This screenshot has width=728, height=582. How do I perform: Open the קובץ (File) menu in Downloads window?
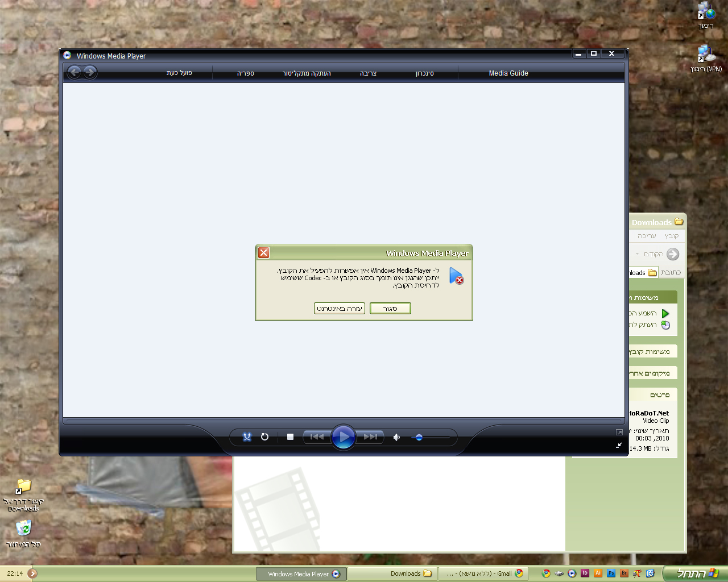point(672,236)
